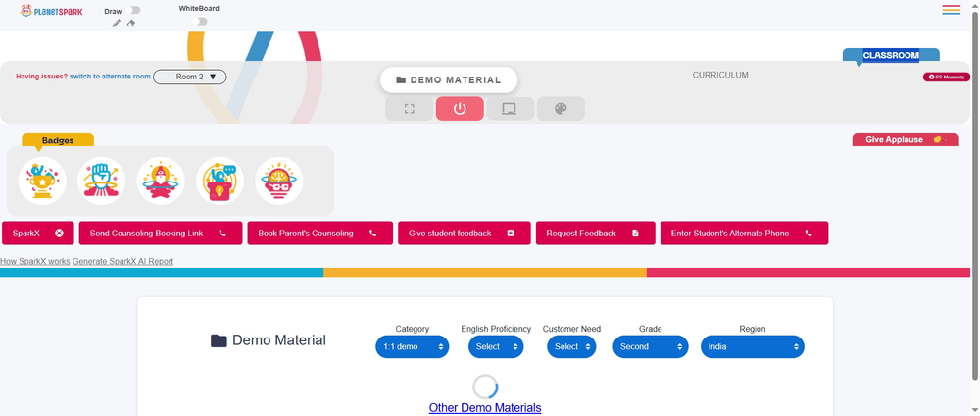Award the brain with glasses badge
Screen dimensions: 980x416
279,181
